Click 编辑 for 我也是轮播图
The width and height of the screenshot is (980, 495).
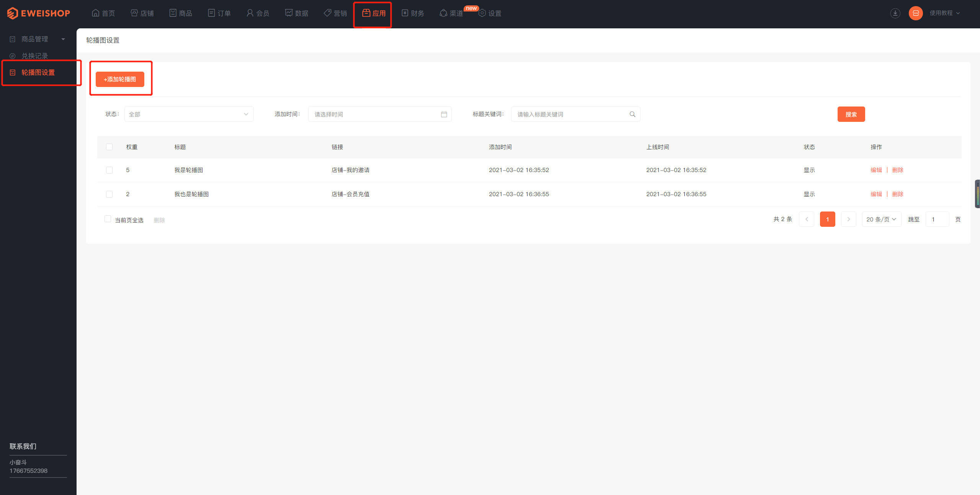pyautogui.click(x=876, y=194)
